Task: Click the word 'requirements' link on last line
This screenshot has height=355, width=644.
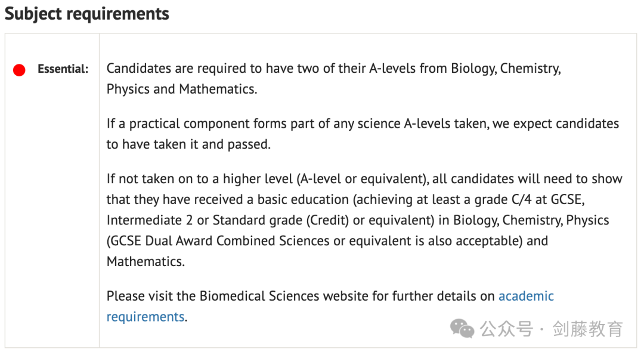Action: (x=145, y=317)
